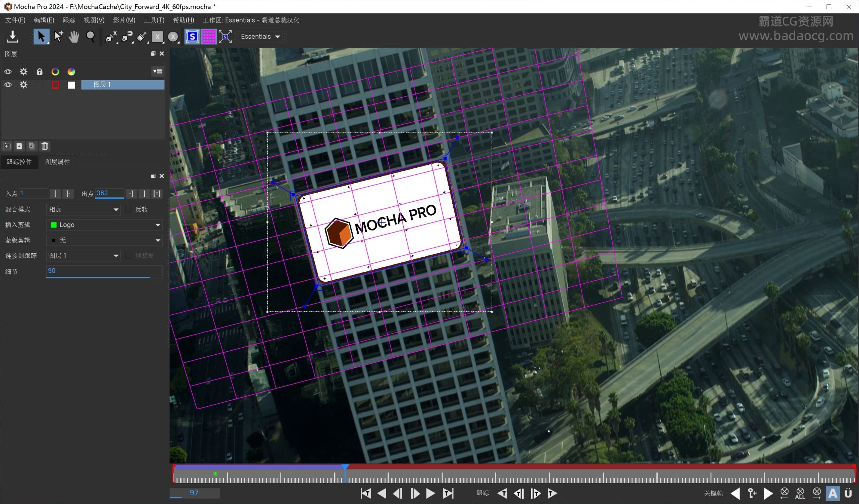Click the new layer group folder icon
The height and width of the screenshot is (504, 859).
[x=6, y=146]
